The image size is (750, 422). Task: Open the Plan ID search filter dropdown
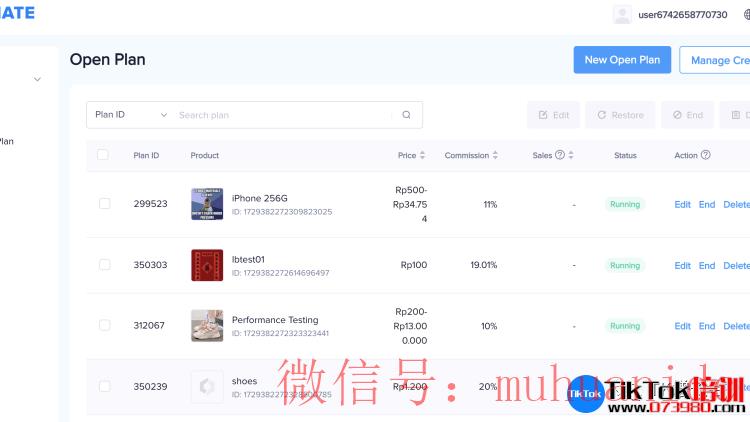(x=131, y=115)
